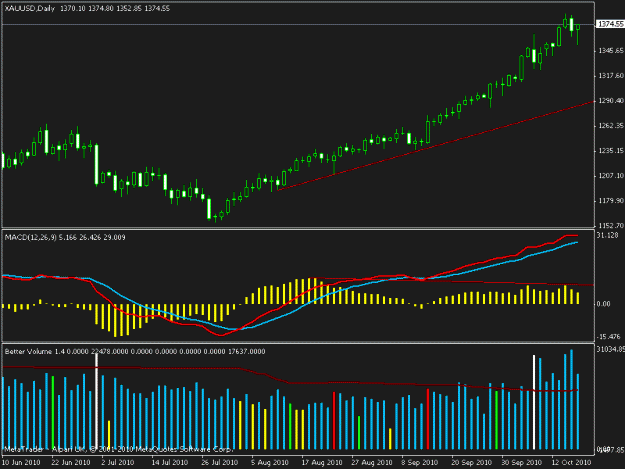The image size is (625, 469).
Task: Click the 20 Sep 2010 date label
Action: (x=472, y=463)
